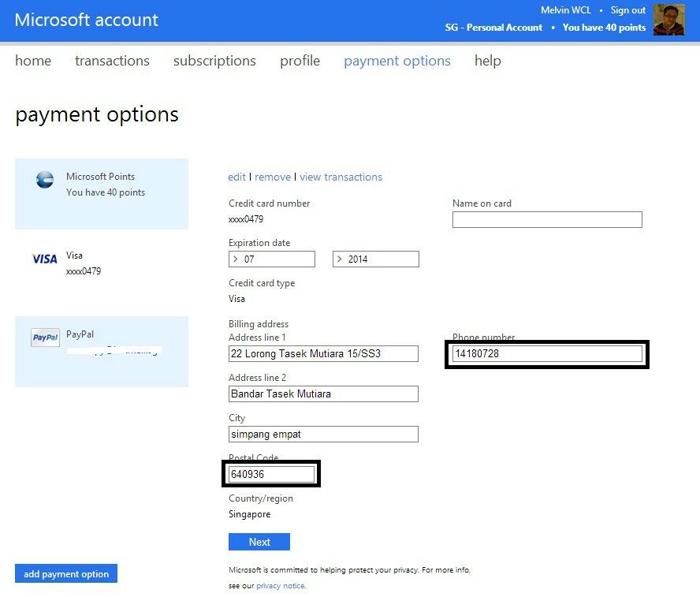Click the remove link
Image resolution: width=700 pixels, height=597 pixels.
(x=273, y=177)
